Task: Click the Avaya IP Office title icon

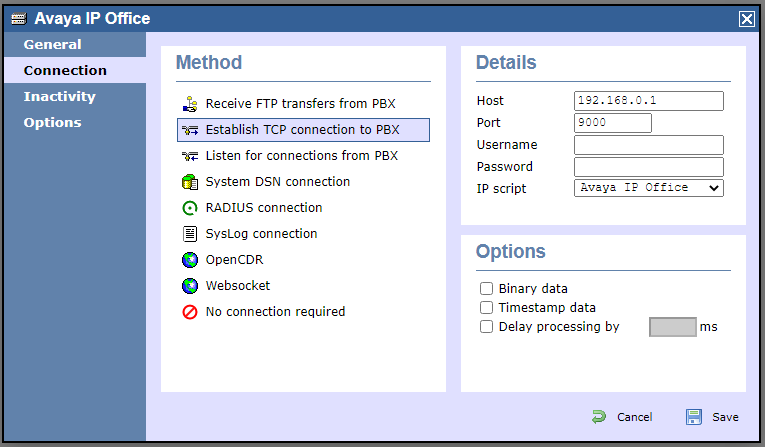Action: click(x=19, y=19)
